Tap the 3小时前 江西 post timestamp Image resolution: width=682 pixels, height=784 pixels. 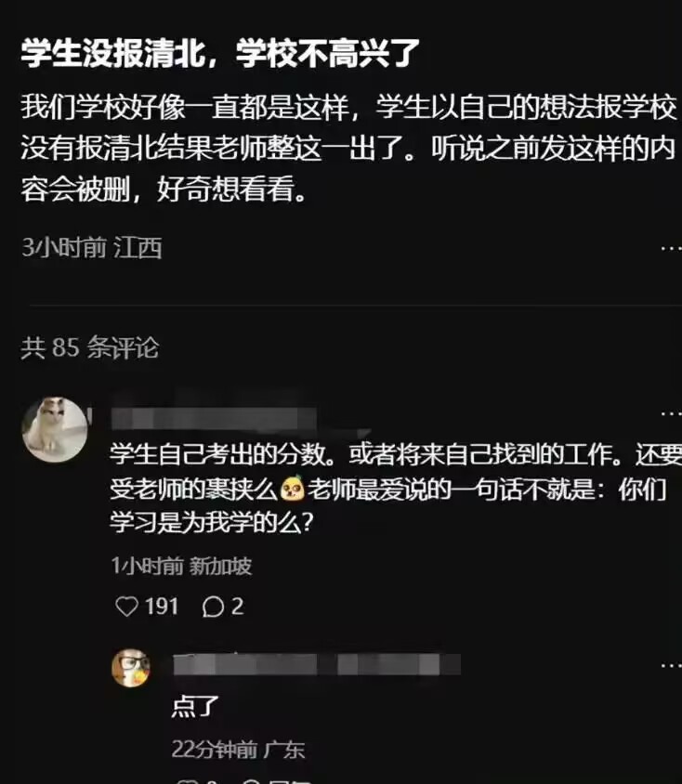(x=91, y=247)
